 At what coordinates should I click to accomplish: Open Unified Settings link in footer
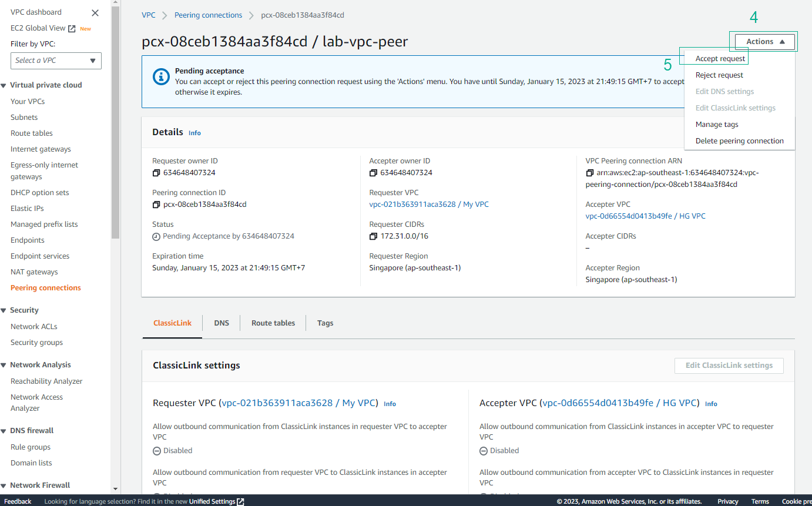point(216,502)
